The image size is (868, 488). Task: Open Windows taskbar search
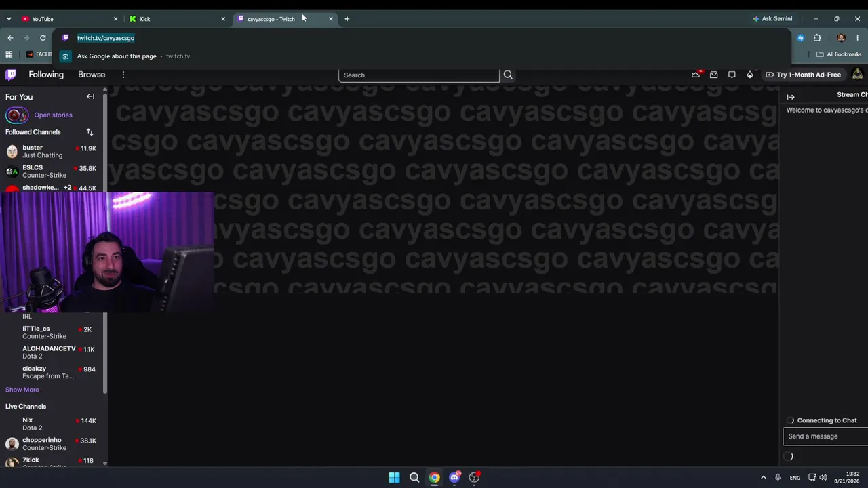pyautogui.click(x=414, y=477)
